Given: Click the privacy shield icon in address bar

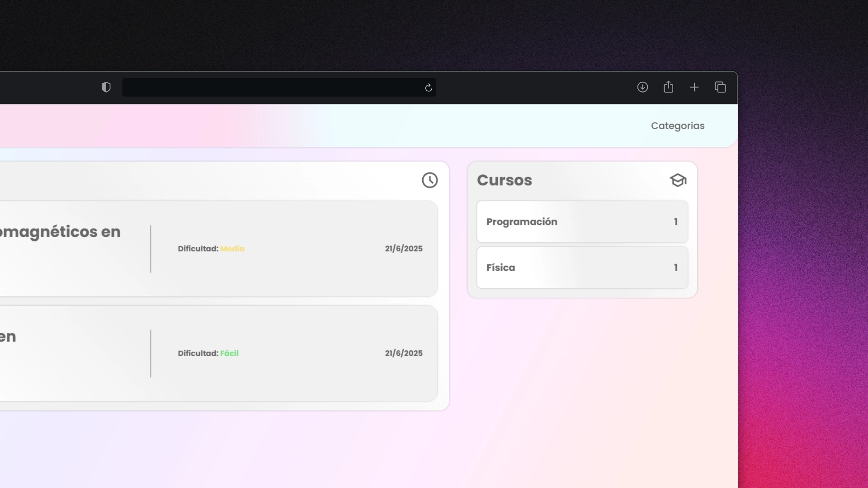Looking at the screenshot, I should pyautogui.click(x=106, y=87).
